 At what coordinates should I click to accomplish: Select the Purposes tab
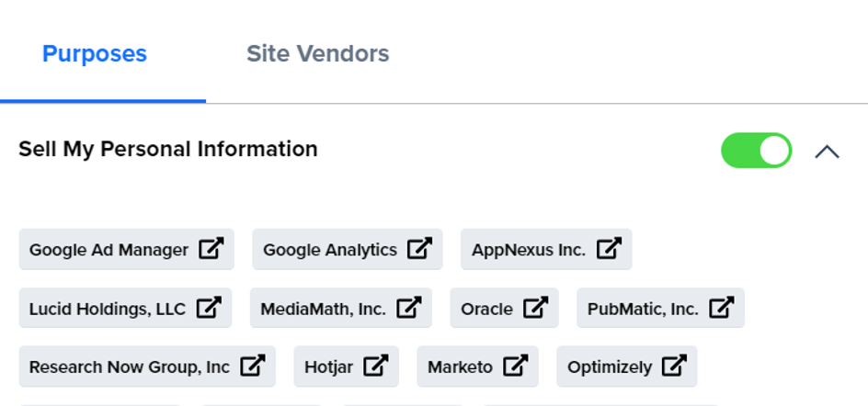click(95, 53)
